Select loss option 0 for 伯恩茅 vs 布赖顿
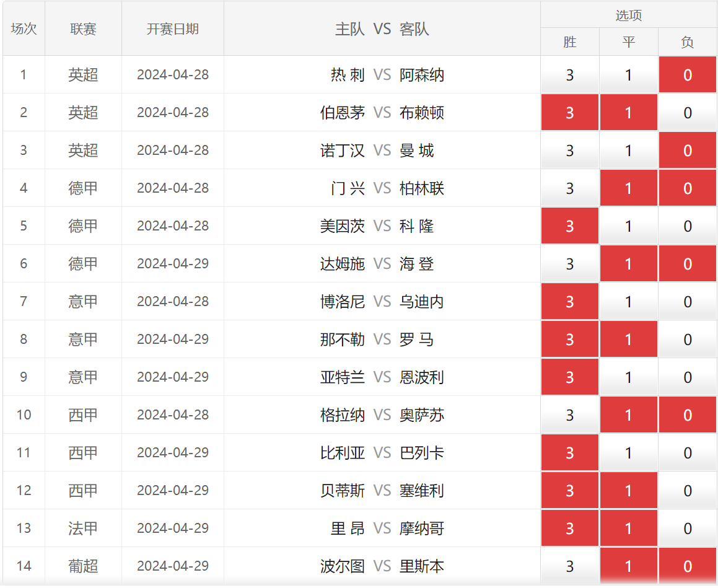The image size is (718, 588). (687, 113)
